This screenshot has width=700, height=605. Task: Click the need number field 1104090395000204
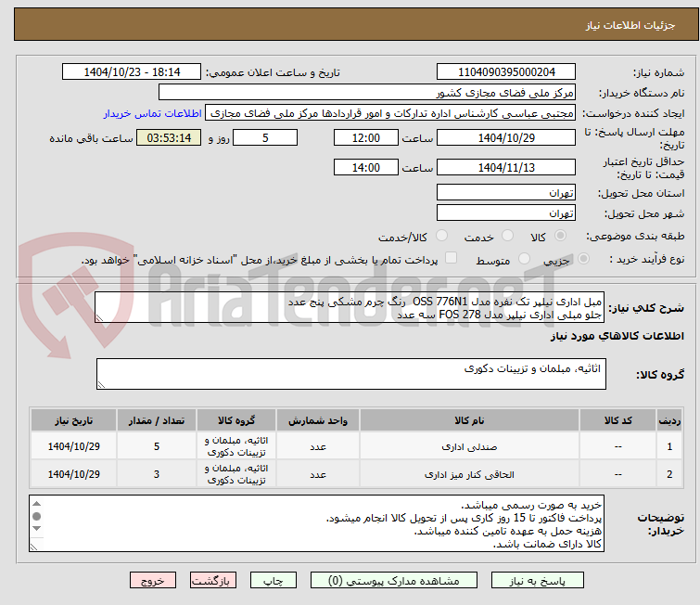506,72
